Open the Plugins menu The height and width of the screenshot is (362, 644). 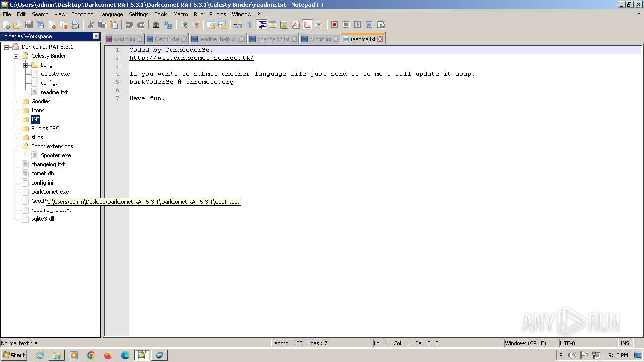pos(218,14)
